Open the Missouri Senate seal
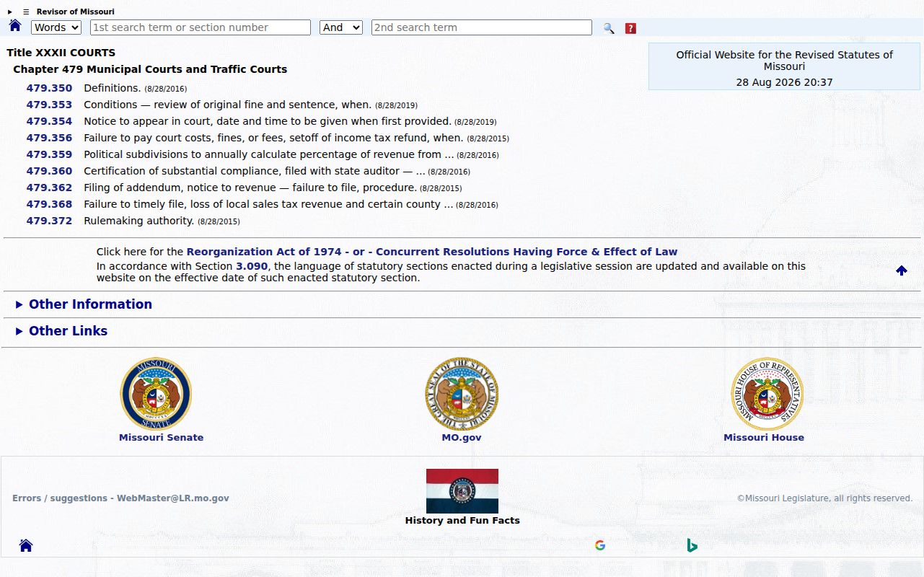Screen dimensions: 924x577 (x=156, y=394)
